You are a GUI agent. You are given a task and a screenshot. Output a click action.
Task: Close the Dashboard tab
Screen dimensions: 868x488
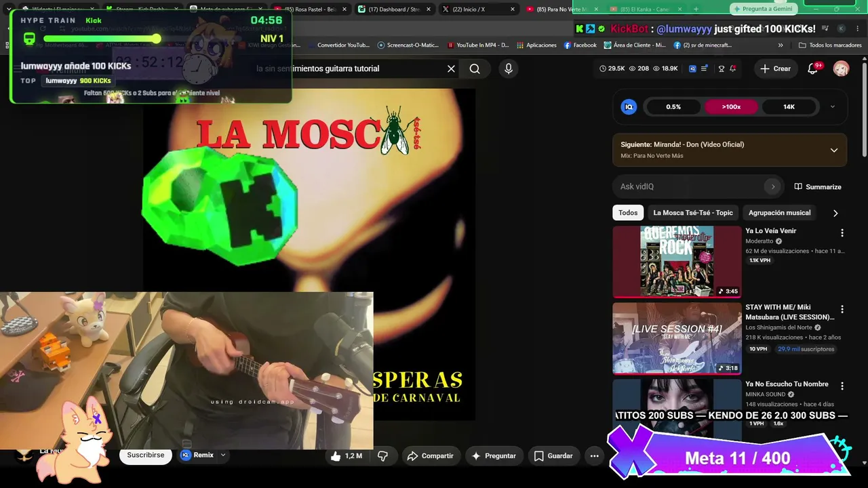point(429,9)
